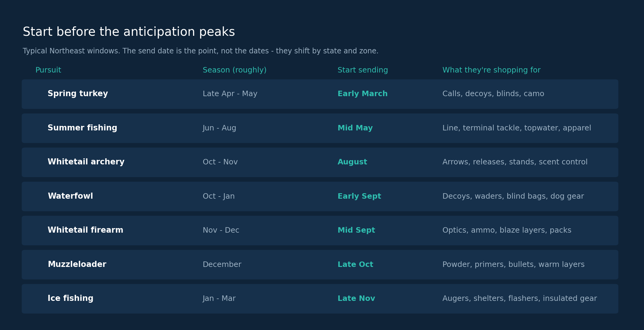This screenshot has width=644, height=330.
Task: Select the Whitetail firearm row name
Action: (x=85, y=230)
